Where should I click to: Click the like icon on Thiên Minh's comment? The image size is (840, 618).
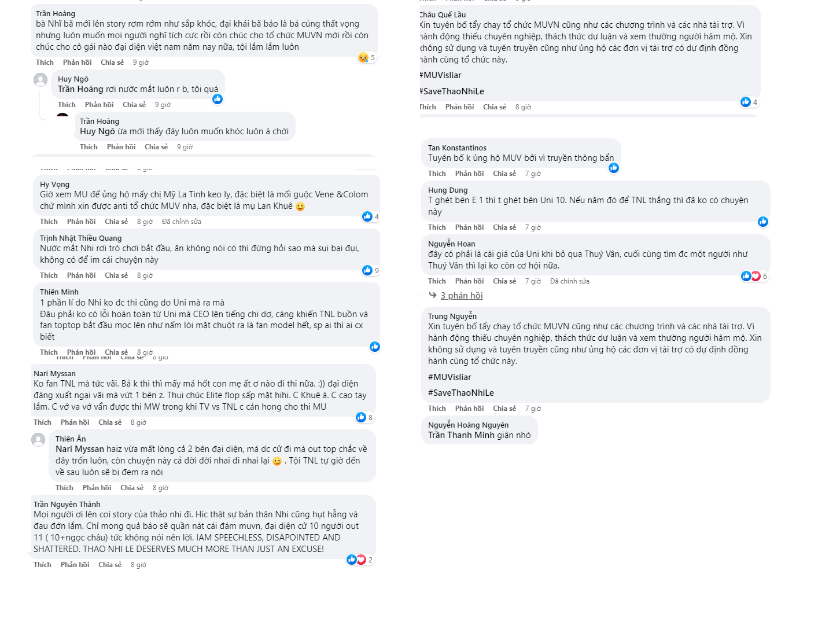tap(375, 347)
